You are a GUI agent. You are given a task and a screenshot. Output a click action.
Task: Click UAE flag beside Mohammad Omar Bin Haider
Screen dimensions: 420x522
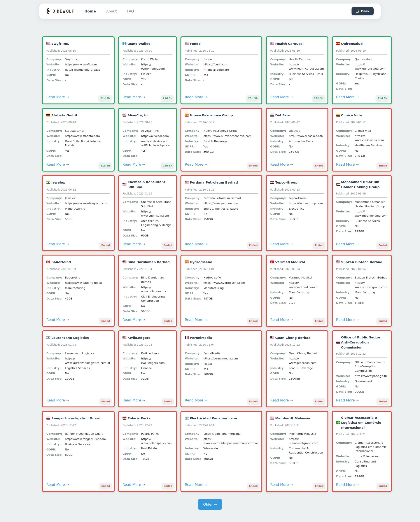[x=338, y=184]
